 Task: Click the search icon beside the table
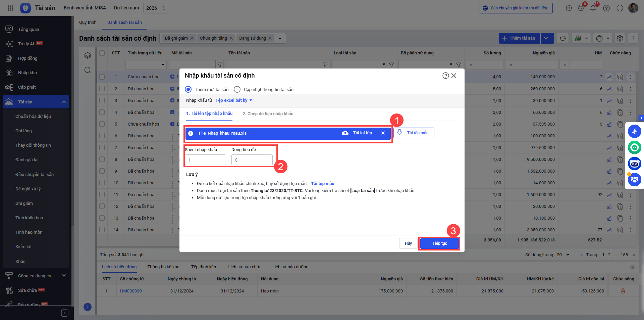tap(88, 70)
